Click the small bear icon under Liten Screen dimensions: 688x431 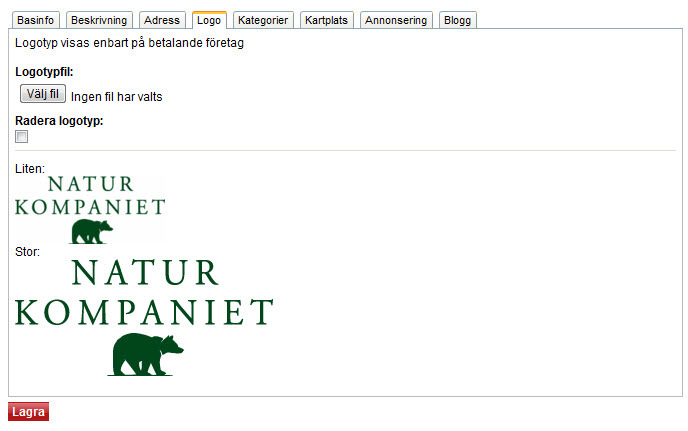pos(91,231)
